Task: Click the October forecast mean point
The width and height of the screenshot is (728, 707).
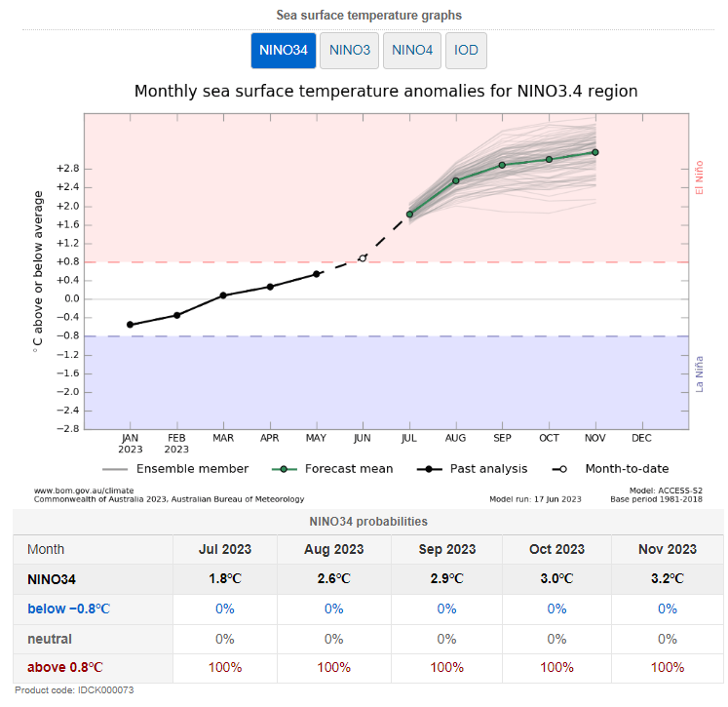Action: coord(550,159)
